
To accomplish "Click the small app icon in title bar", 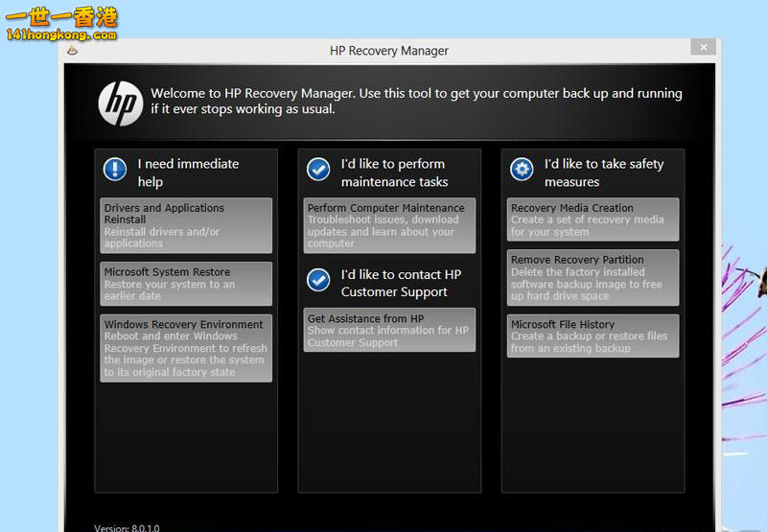I will 73,51.
